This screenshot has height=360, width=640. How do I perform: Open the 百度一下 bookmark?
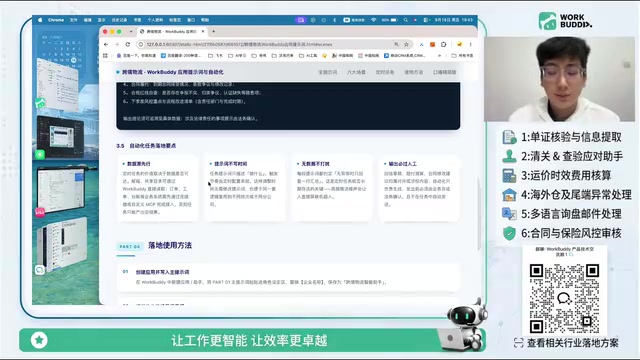click(136, 56)
